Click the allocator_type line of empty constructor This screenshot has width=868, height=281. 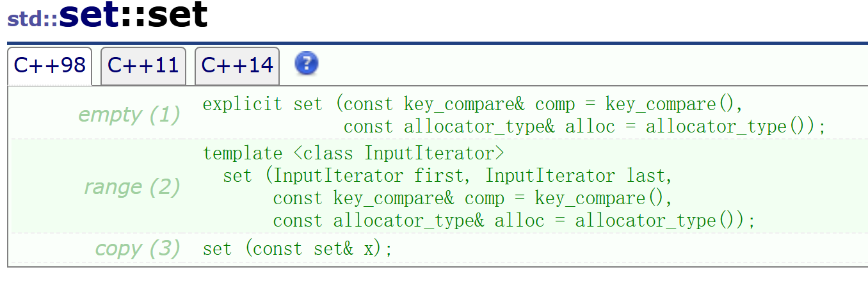(x=585, y=127)
